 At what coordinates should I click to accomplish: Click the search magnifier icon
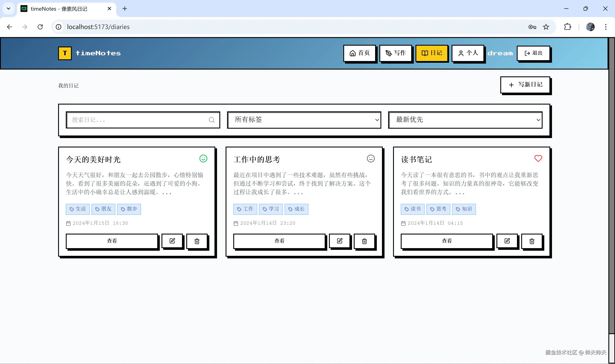pyautogui.click(x=211, y=120)
